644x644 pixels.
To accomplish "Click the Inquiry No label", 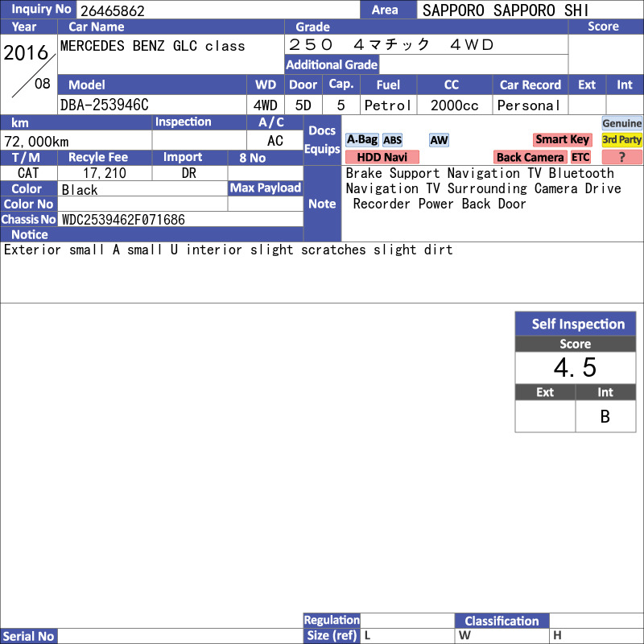I will [x=38, y=10].
